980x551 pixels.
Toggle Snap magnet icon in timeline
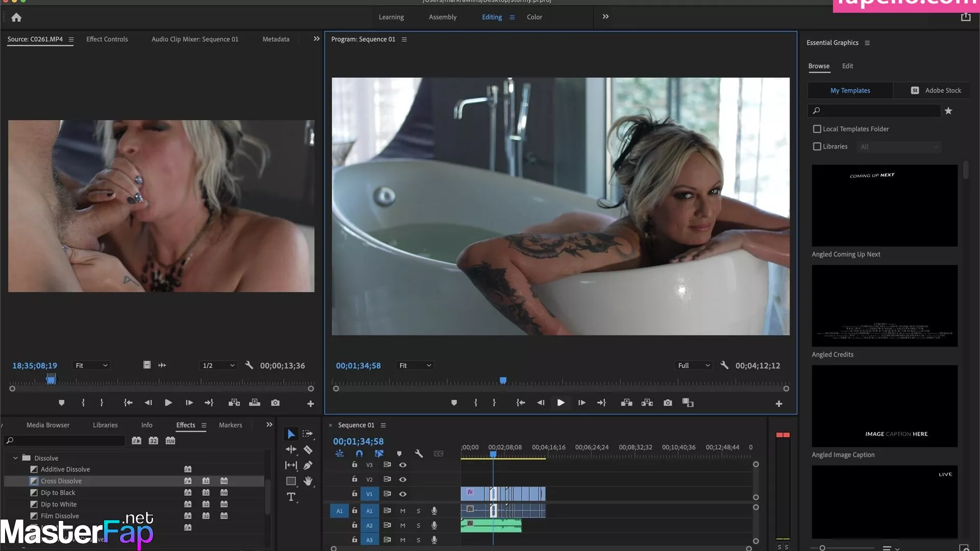tap(359, 454)
